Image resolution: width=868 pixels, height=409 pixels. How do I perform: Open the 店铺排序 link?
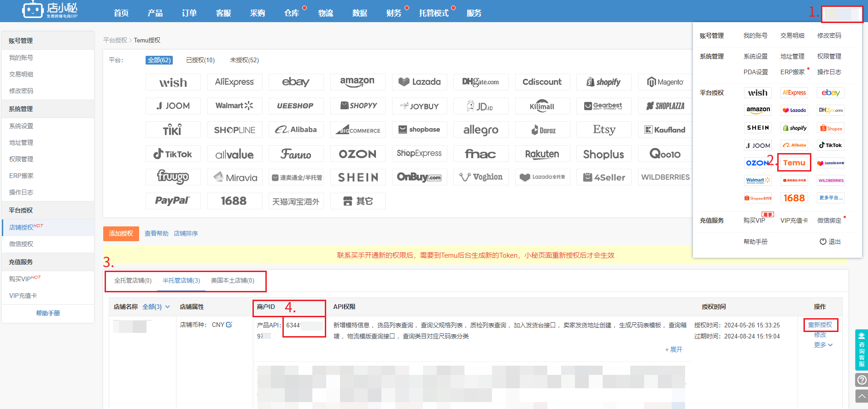pos(186,233)
